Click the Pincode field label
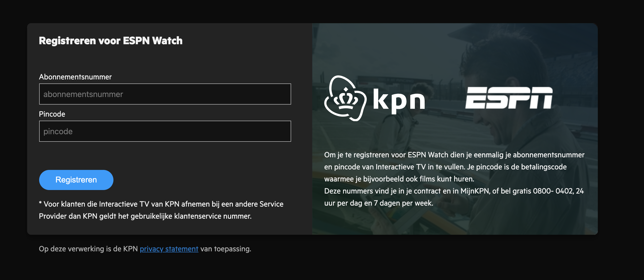This screenshot has width=644, height=280. [52, 114]
